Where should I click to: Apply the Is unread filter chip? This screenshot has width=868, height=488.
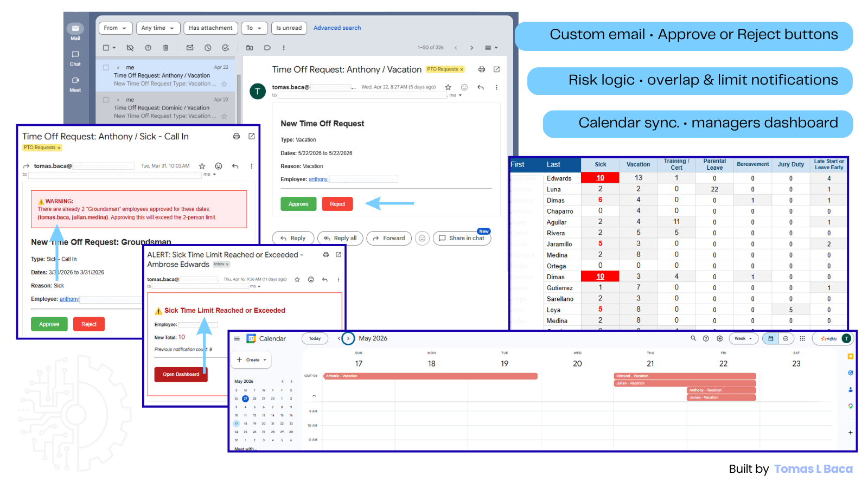(x=289, y=28)
